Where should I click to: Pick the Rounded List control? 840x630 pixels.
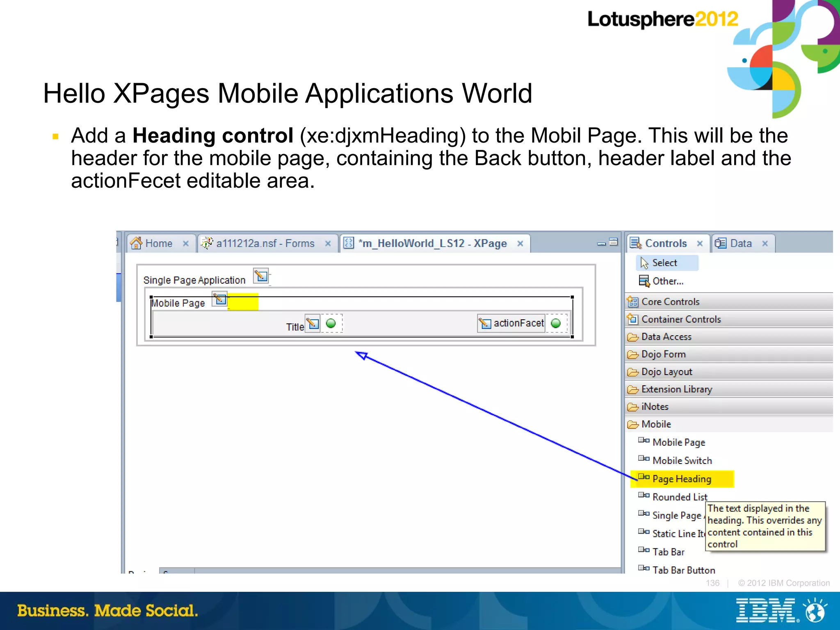tap(673, 497)
